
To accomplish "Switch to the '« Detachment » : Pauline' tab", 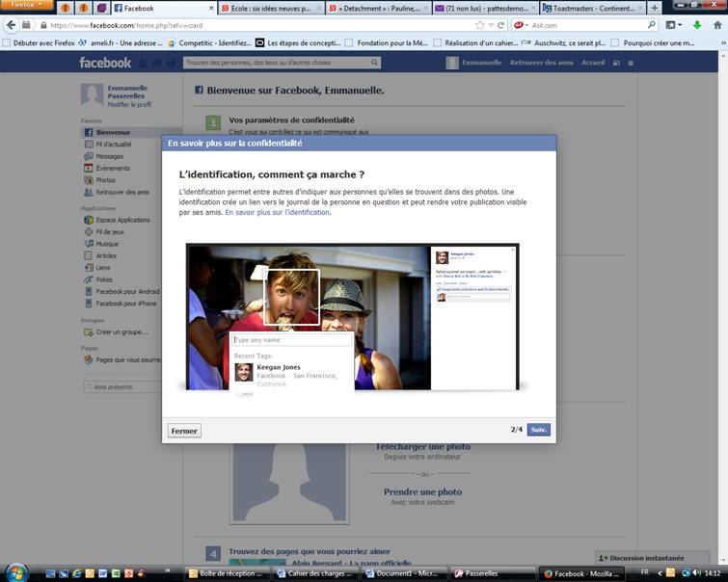I will pos(378,8).
